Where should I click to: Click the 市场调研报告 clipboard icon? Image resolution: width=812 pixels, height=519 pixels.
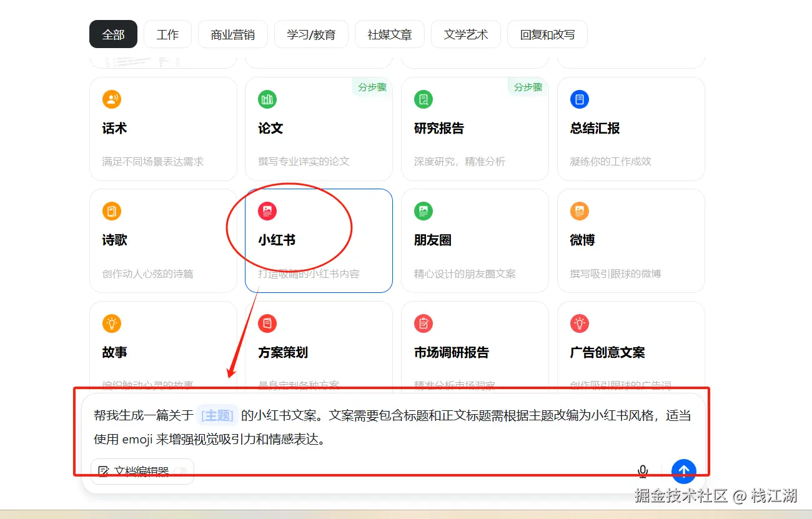(x=423, y=324)
